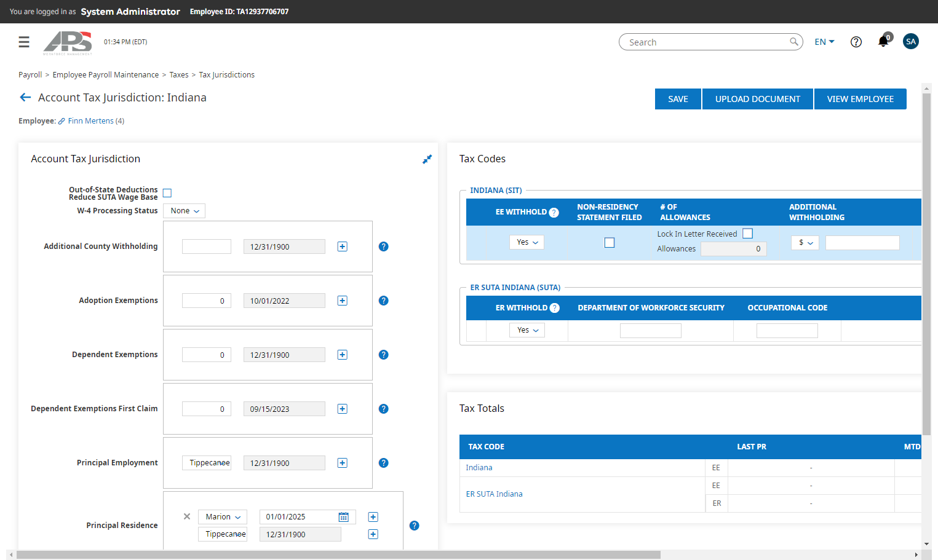Viewport: 938px width, 560px height.
Task: Click the SAVE button
Action: (x=678, y=99)
